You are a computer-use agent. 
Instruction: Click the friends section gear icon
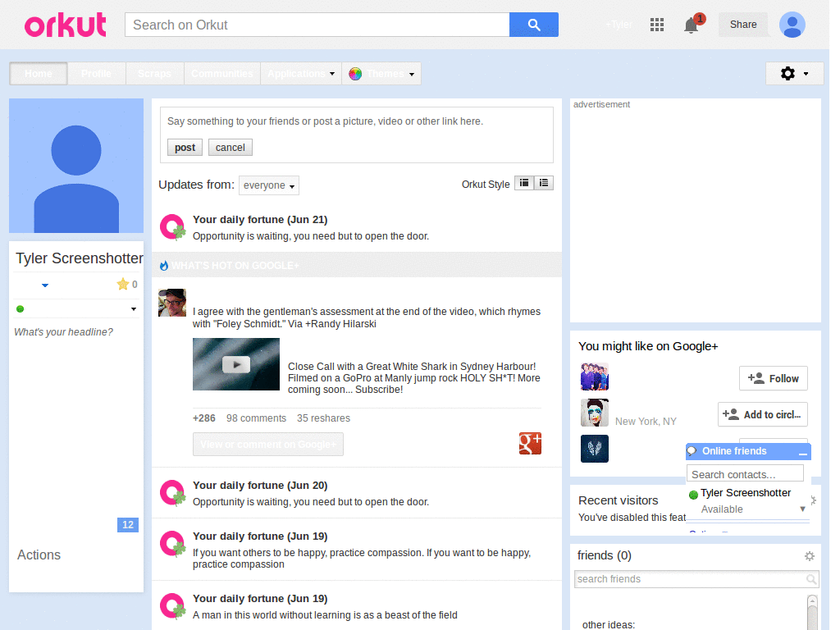[x=810, y=556]
